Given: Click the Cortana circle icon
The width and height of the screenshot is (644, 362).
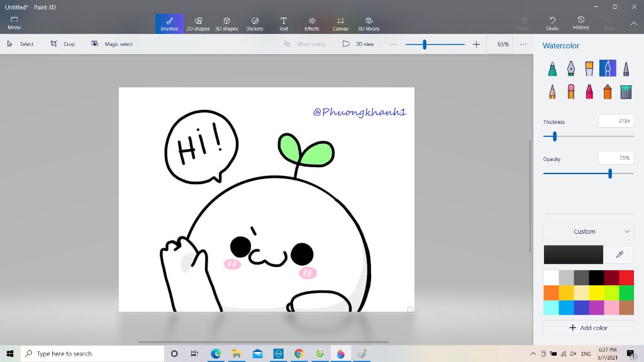Looking at the screenshot, I should pyautogui.click(x=174, y=353).
